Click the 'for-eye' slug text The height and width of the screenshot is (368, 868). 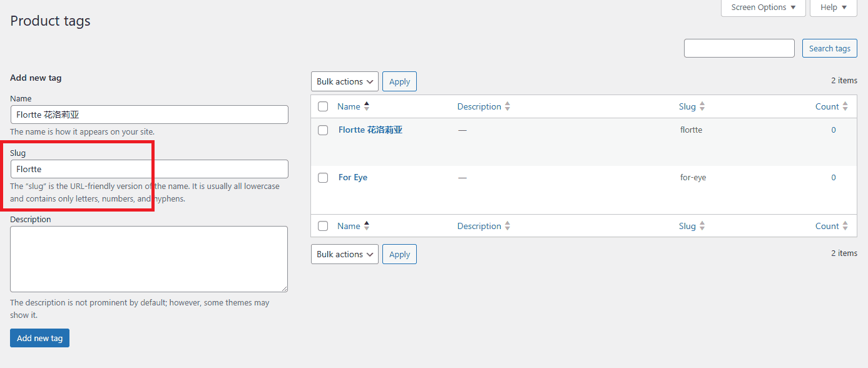(693, 177)
